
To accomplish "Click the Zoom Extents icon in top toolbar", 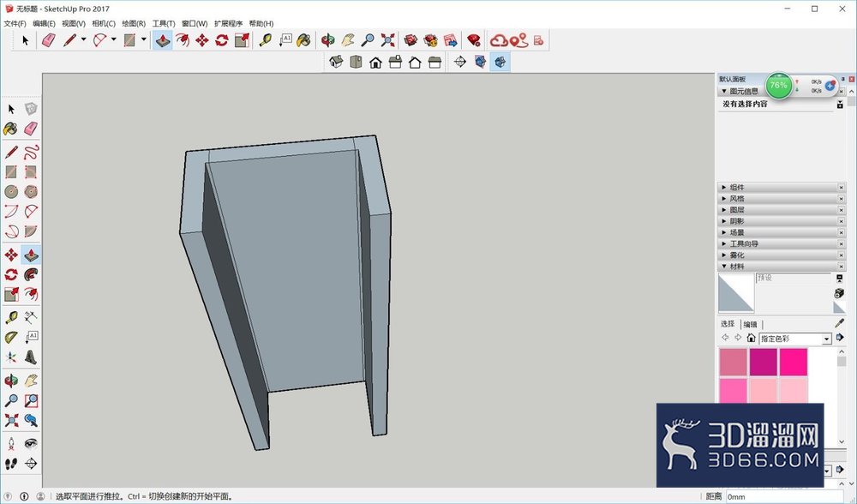I will click(x=387, y=40).
